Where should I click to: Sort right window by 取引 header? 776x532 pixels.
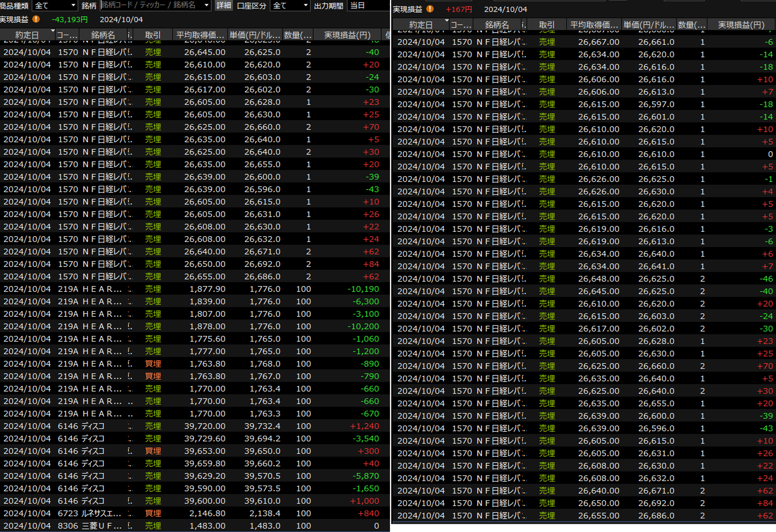pyautogui.click(x=547, y=24)
